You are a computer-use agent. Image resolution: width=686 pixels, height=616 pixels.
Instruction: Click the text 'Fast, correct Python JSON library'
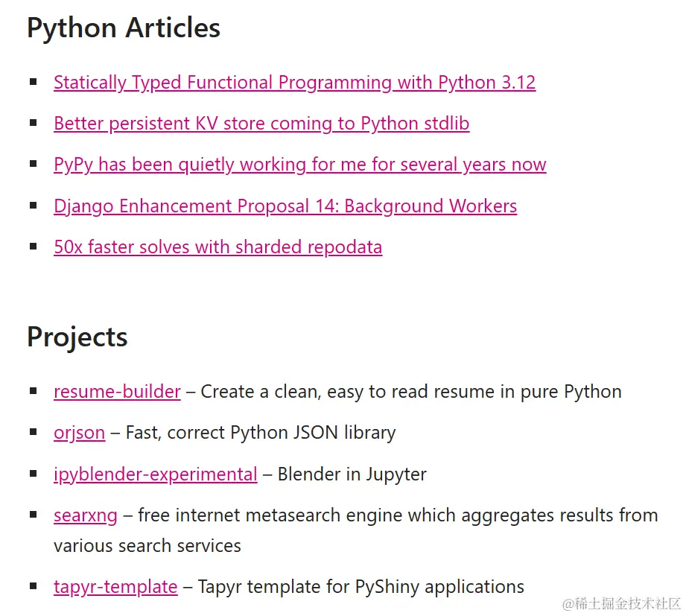(261, 433)
